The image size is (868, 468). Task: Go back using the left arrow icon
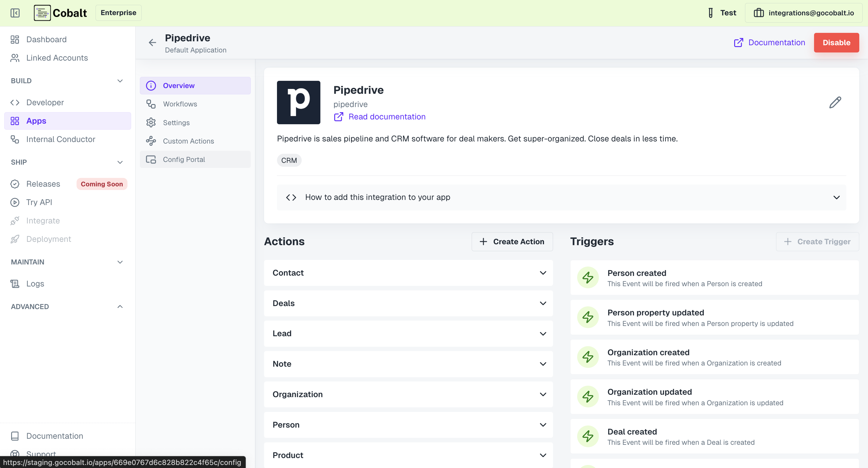pyautogui.click(x=152, y=43)
